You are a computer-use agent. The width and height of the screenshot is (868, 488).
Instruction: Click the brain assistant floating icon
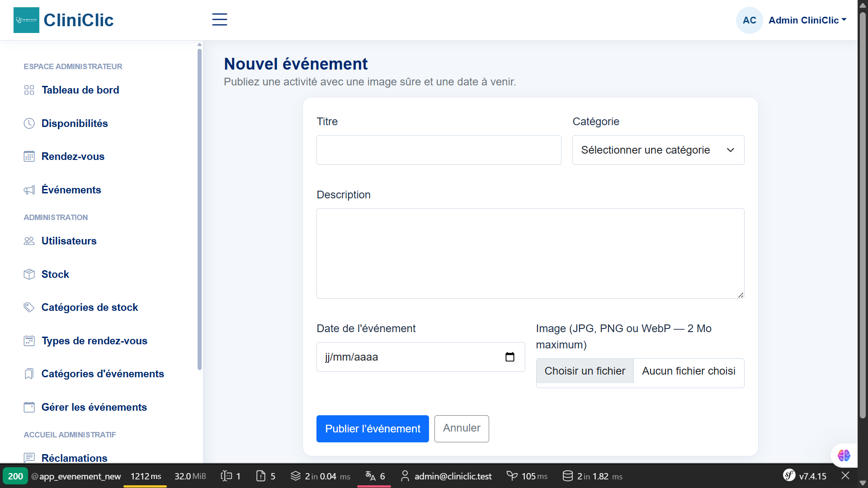click(x=844, y=455)
